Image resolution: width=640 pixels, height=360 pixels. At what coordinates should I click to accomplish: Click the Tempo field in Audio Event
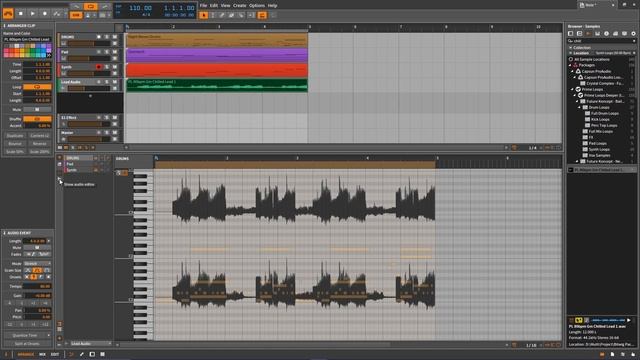click(x=37, y=287)
